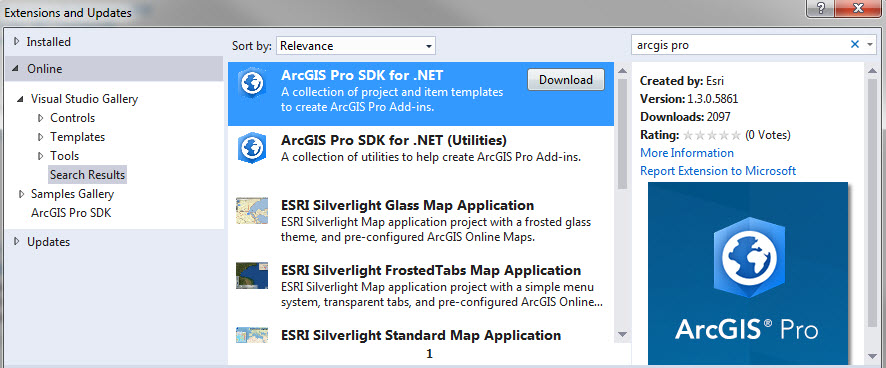
Task: Click page number 1 below results
Action: click(x=429, y=354)
